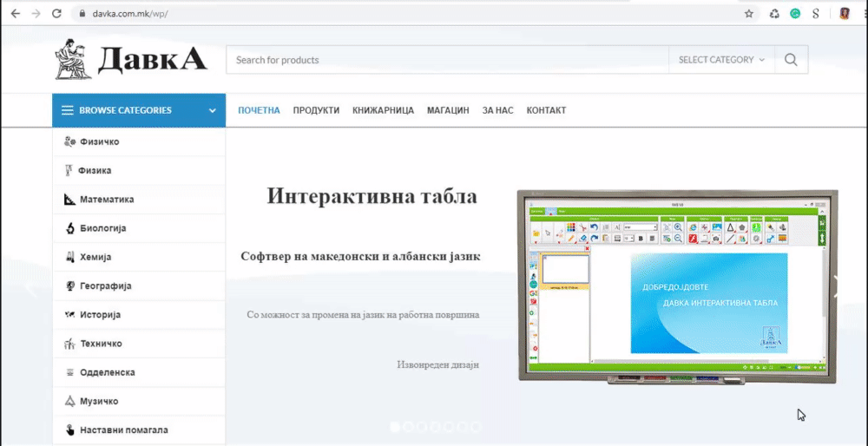868x446 pixels.
Task: Select the last slider pagination dot
Action: (476, 427)
